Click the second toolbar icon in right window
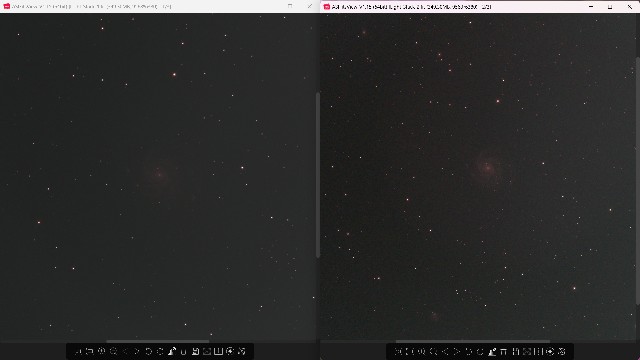640x360 pixels. click(x=410, y=351)
